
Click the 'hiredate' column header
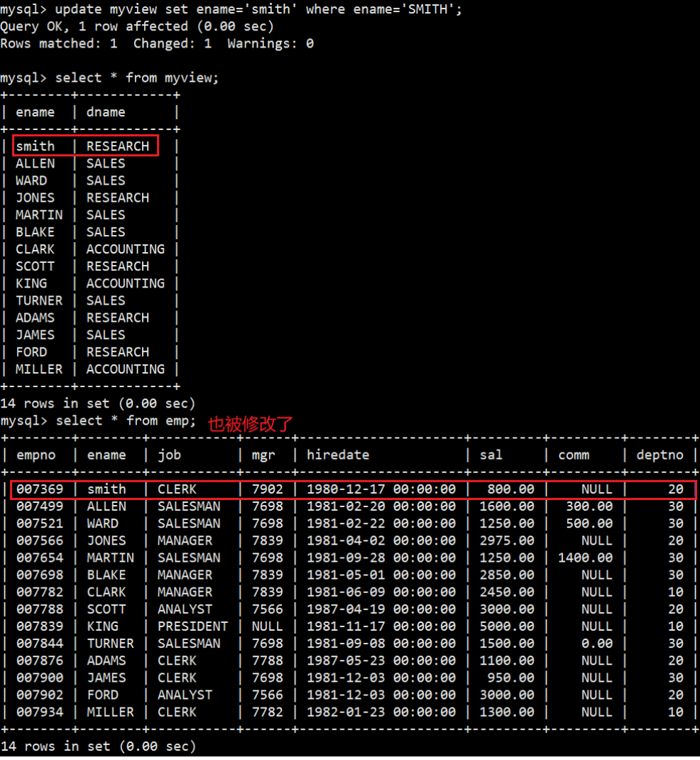(338, 455)
